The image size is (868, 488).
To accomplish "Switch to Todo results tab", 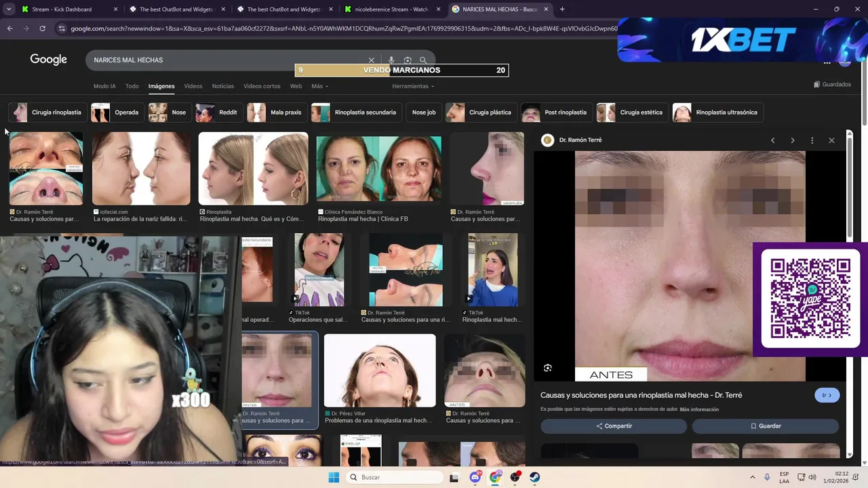I will (132, 86).
